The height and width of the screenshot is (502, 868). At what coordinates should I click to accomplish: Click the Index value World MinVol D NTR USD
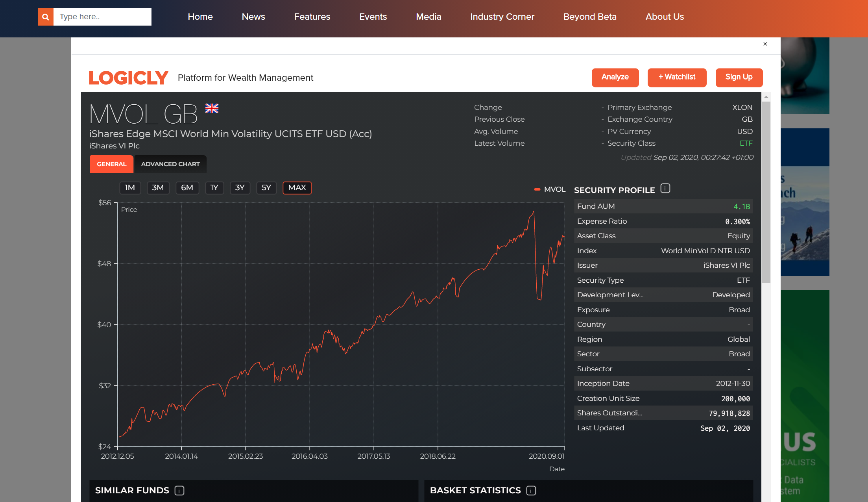tap(705, 251)
